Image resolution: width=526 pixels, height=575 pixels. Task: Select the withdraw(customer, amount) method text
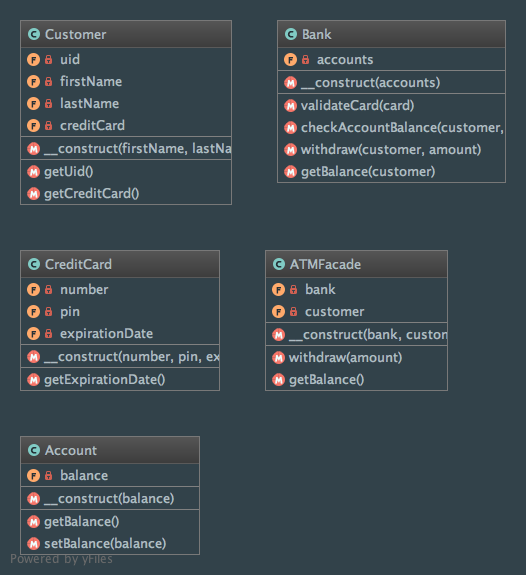pyautogui.click(x=391, y=150)
